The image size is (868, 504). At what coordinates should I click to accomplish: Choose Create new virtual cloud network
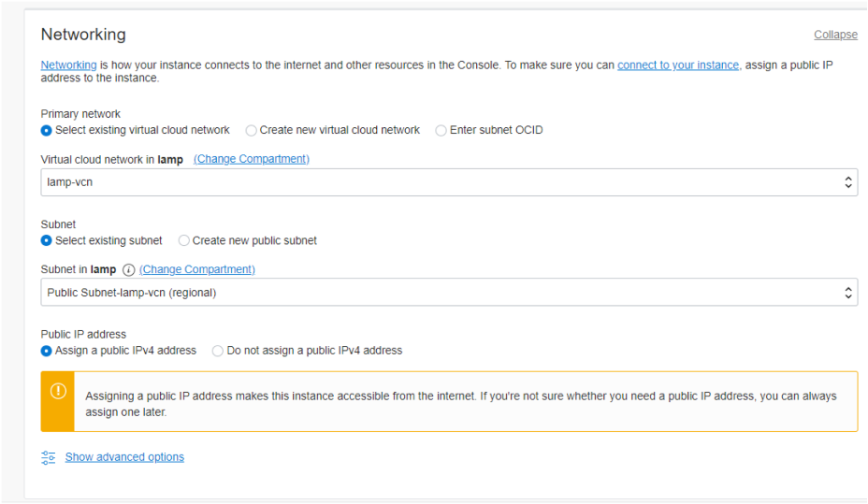252,131
